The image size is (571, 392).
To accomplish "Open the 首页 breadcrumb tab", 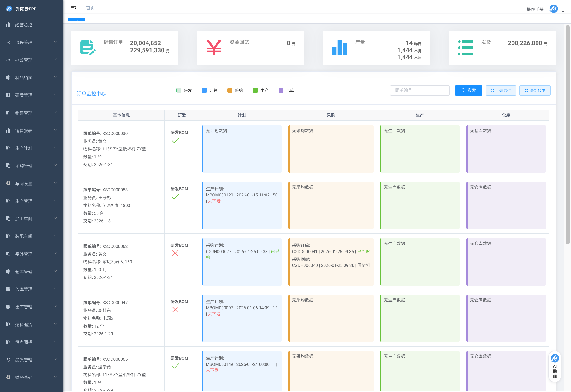I will pyautogui.click(x=90, y=8).
